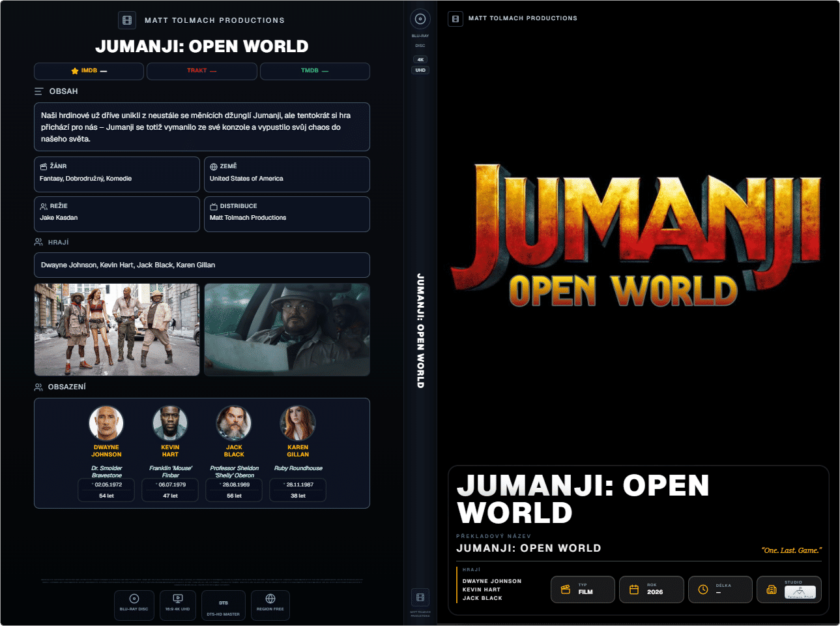The image size is (840, 626).
Task: Click the 4K badge on the spine
Action: tap(420, 59)
